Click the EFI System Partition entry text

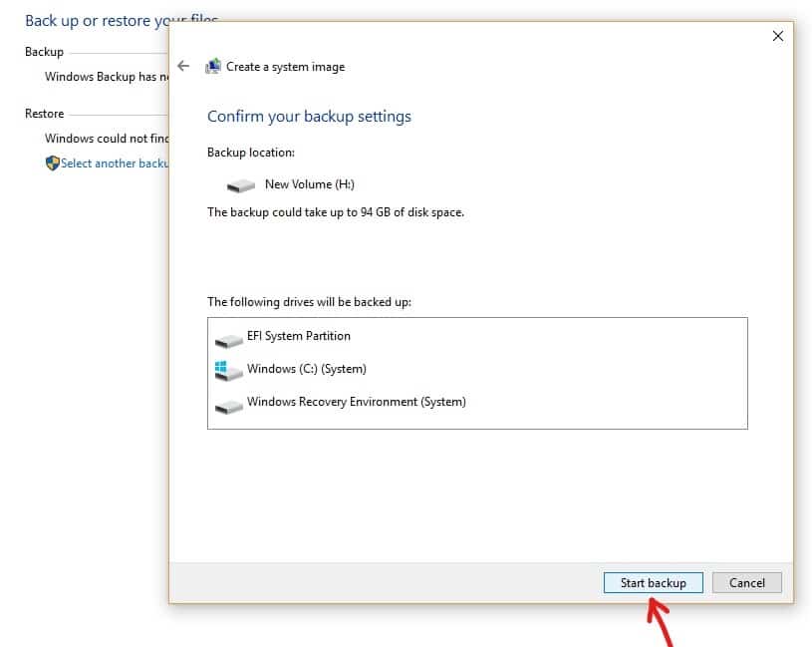[x=299, y=336]
